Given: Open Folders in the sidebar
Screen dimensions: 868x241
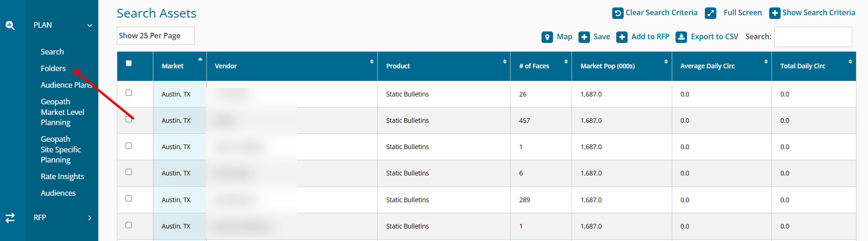Looking at the screenshot, I should pyautogui.click(x=53, y=68).
